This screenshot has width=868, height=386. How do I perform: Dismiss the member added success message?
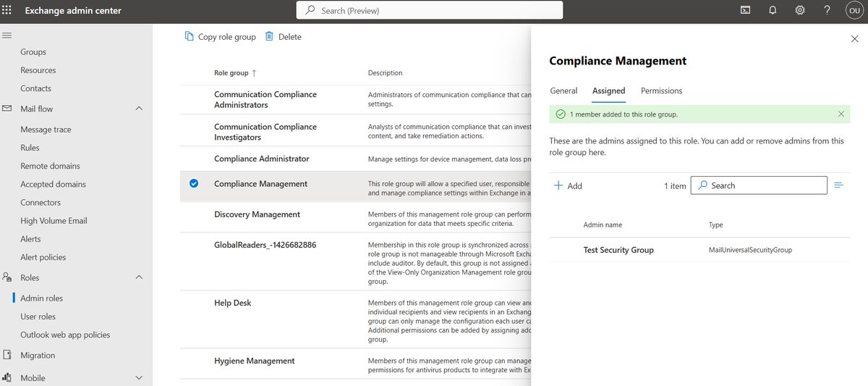pyautogui.click(x=841, y=114)
